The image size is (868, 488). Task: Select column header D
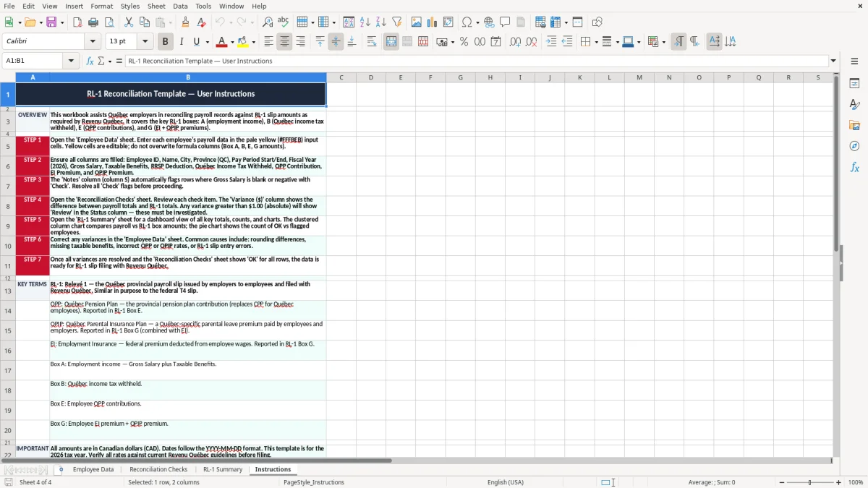click(x=370, y=77)
